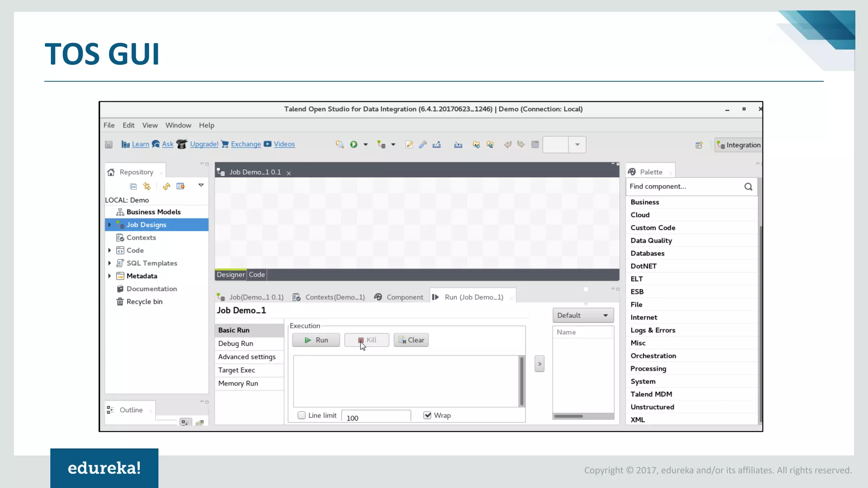This screenshot has width=868, height=488.
Task: Click the green Run job toolbar icon
Action: tap(353, 144)
